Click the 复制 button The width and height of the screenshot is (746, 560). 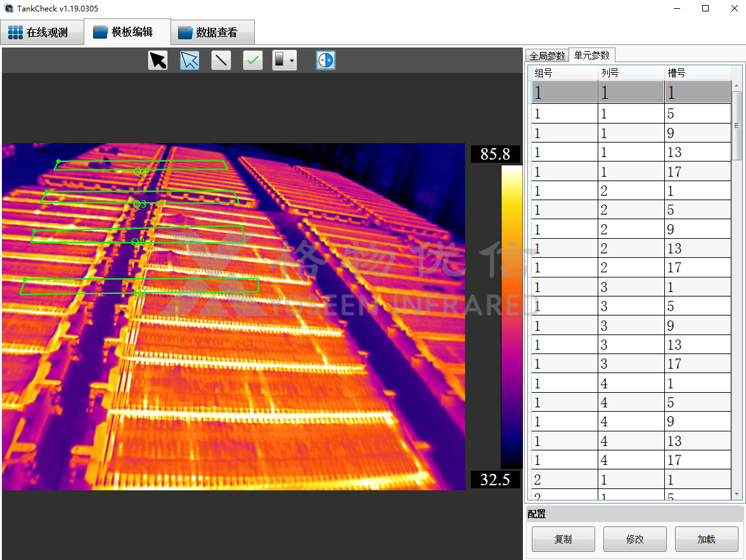pyautogui.click(x=563, y=539)
